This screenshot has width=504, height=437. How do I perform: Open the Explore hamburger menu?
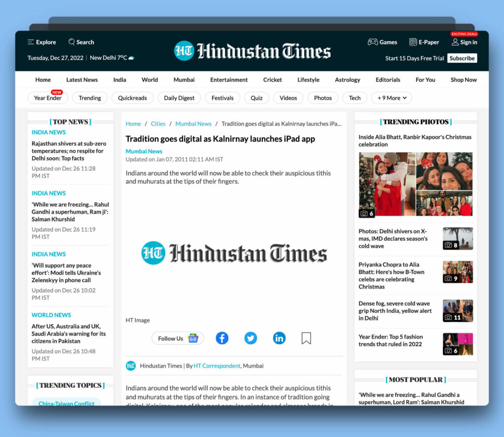[31, 42]
